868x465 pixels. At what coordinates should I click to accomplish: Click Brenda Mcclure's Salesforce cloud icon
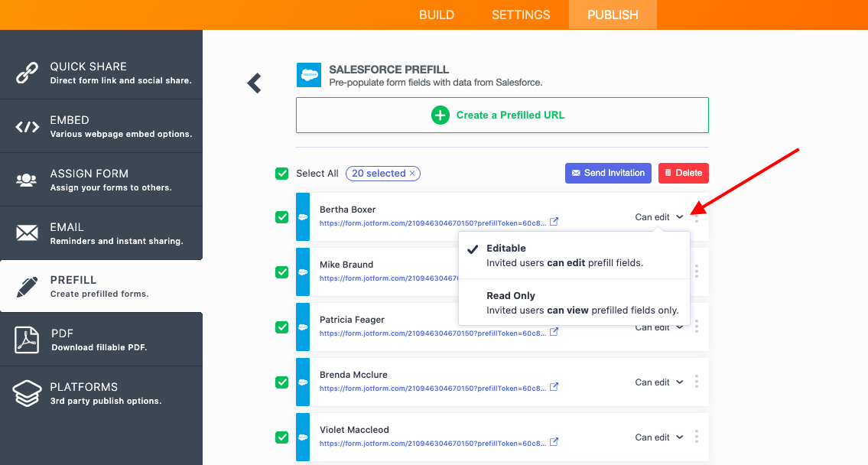(x=303, y=382)
